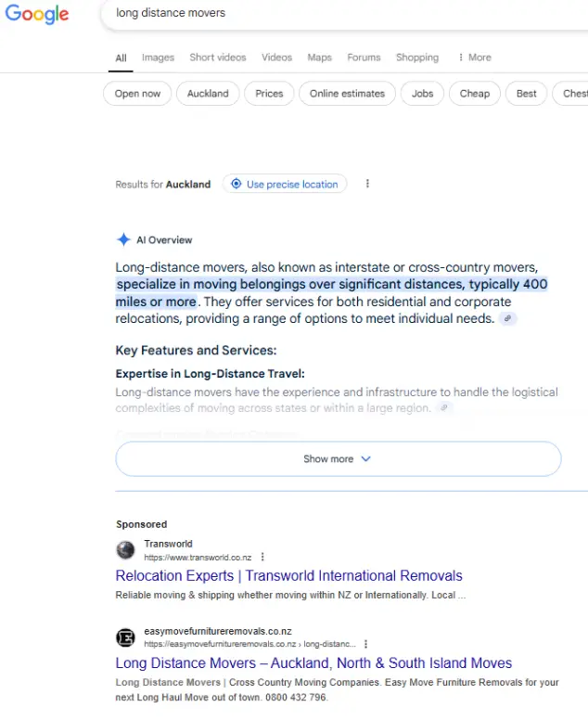Open the More search tabs menu
This screenshot has width=588, height=720.
point(474,58)
